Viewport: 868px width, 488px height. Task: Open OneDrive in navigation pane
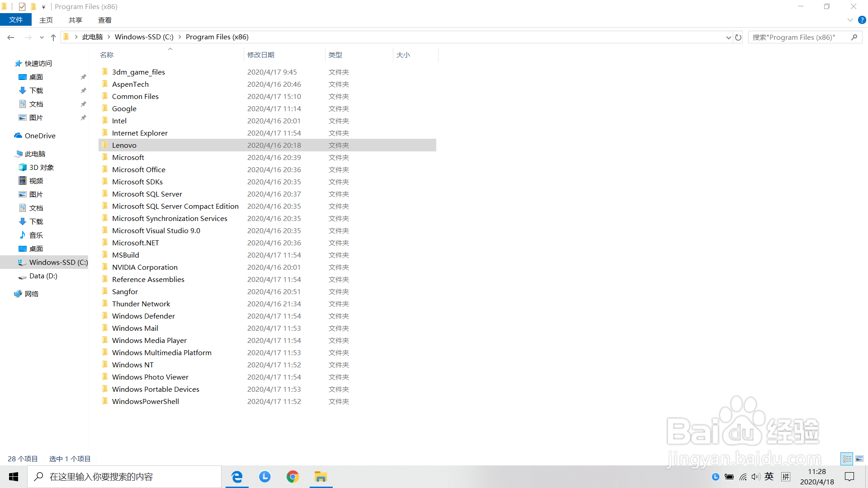point(40,136)
